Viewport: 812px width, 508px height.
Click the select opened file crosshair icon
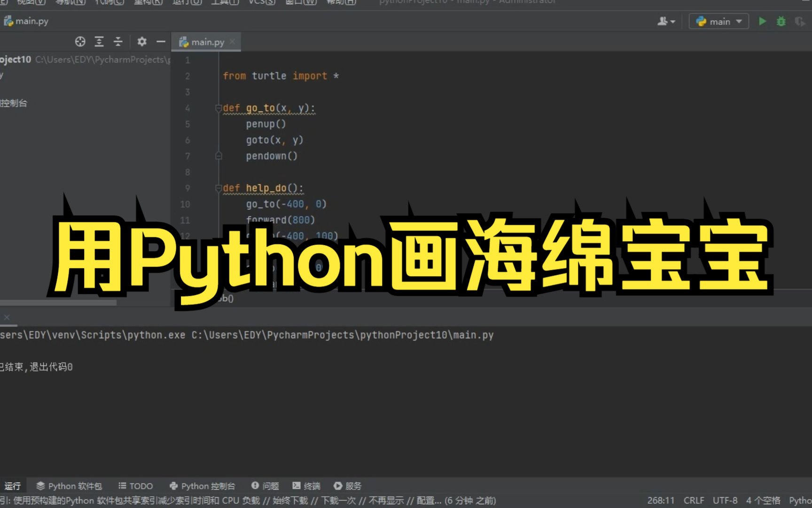click(80, 41)
